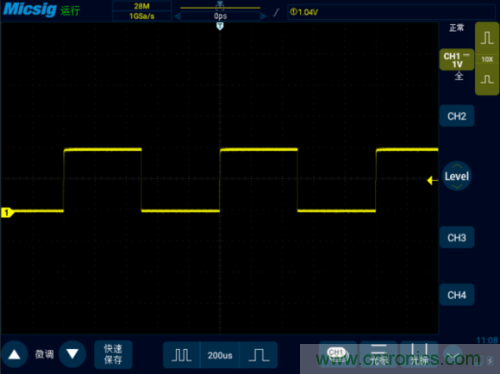
Task: Zoom out timebase with multi-pulse icon
Action: 182,355
